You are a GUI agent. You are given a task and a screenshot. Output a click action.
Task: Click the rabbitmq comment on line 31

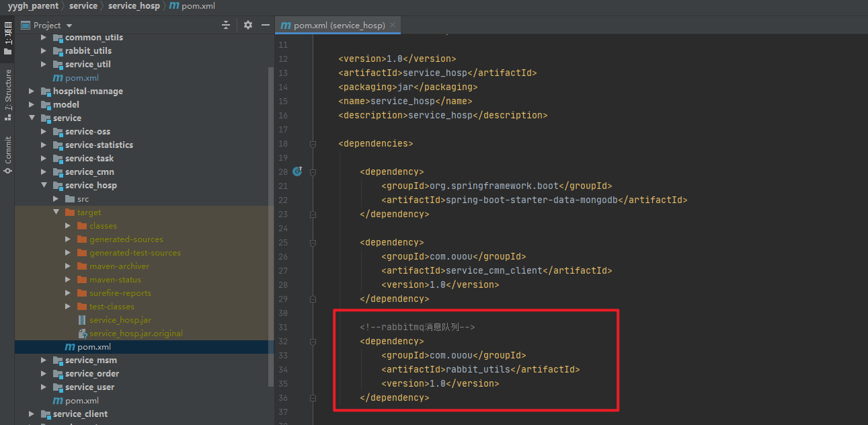coord(418,327)
